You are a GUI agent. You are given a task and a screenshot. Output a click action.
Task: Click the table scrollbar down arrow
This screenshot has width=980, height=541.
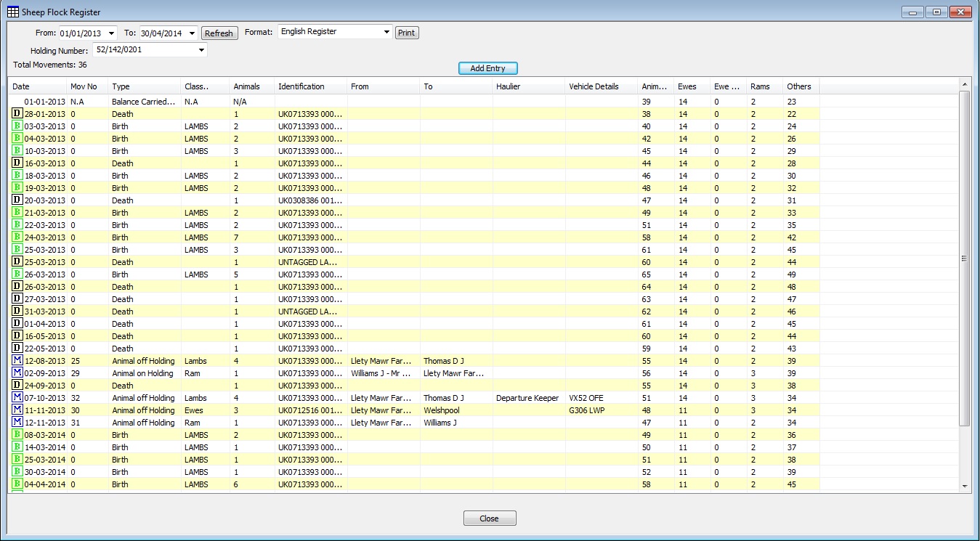965,486
